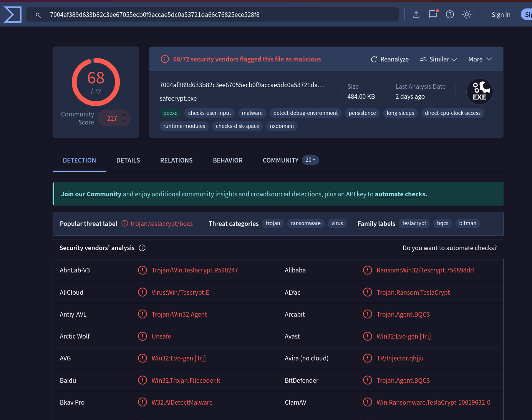Click the info icon beside Security vendors' analysis
532x420 pixels.
(142, 248)
